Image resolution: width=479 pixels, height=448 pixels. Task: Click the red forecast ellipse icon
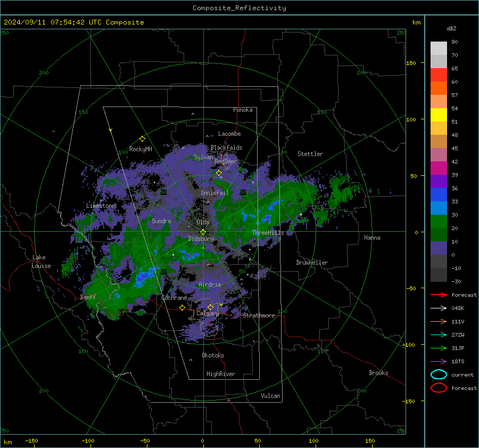tap(439, 388)
